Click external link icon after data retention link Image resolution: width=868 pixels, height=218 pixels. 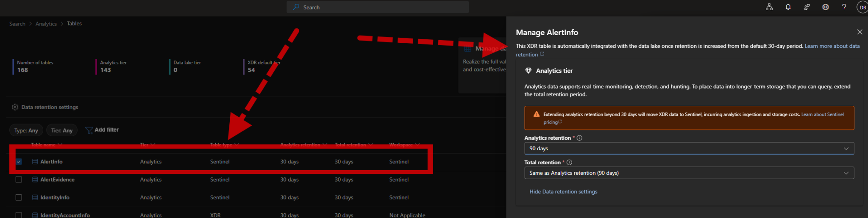tap(542, 54)
